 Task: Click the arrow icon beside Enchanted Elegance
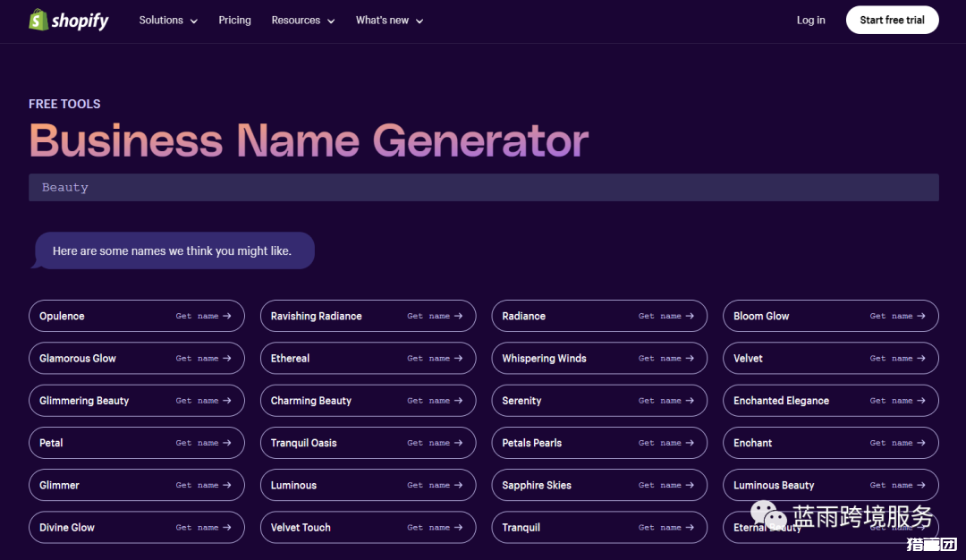tap(921, 400)
